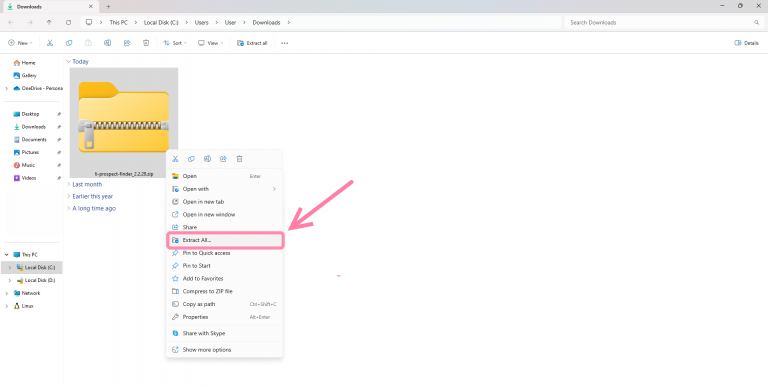
Task: Expand the Linux tree node
Action: pyautogui.click(x=6, y=306)
